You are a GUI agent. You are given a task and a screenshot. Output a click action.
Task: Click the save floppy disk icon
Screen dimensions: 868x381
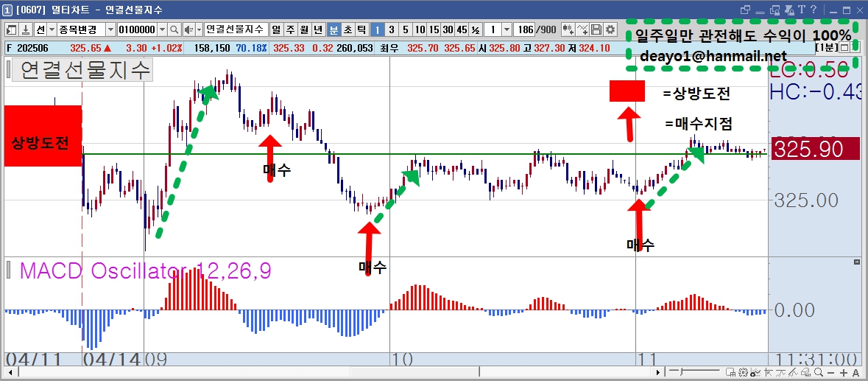click(x=597, y=29)
